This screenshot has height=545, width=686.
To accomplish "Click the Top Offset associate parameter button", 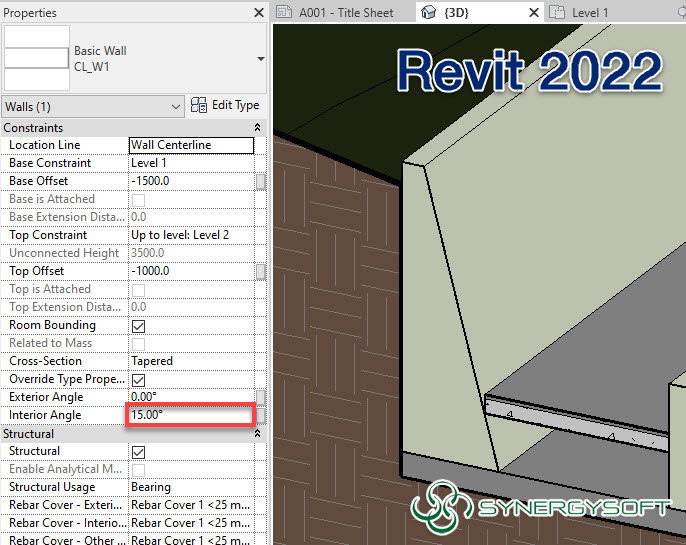I will [260, 271].
